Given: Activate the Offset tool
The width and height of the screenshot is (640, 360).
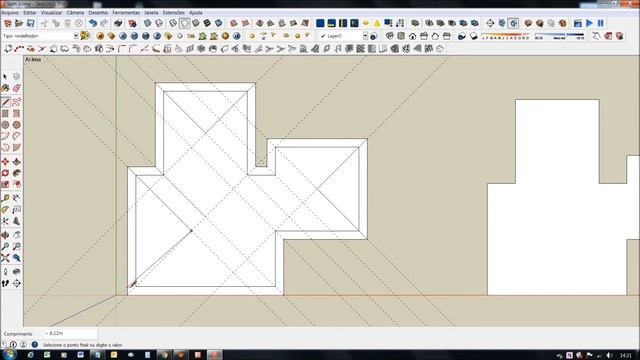Looking at the screenshot, I should click(16, 184).
